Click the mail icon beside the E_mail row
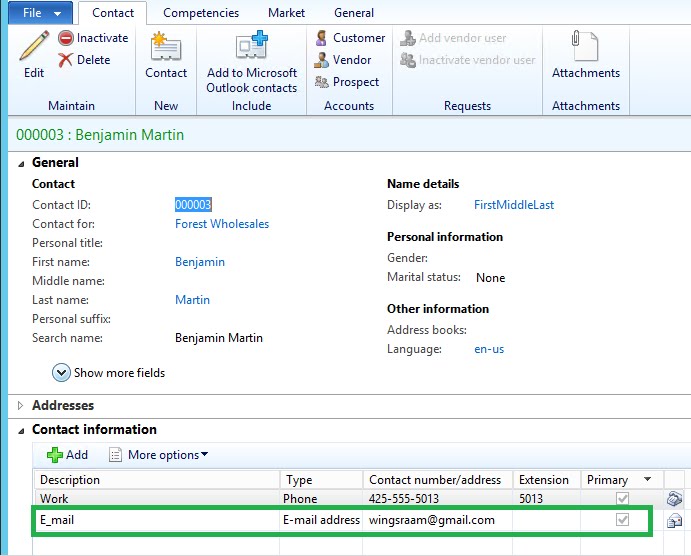Screen dimensions: 691x556 tap(674, 521)
